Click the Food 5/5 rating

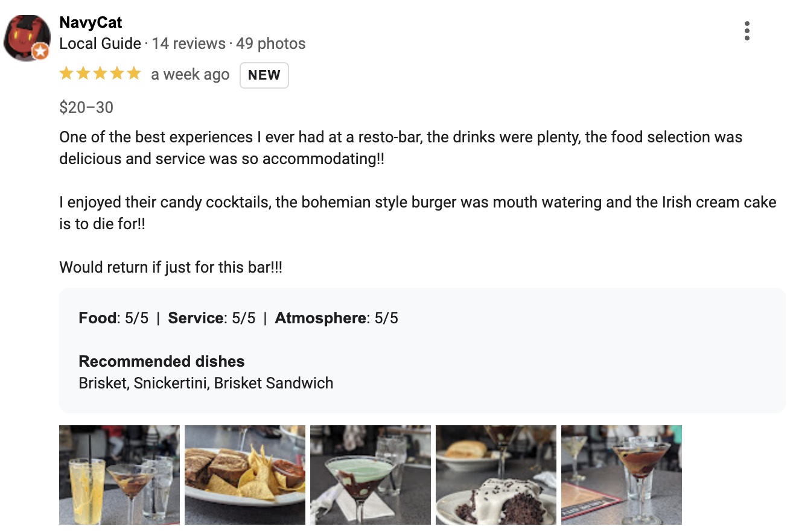tap(113, 318)
